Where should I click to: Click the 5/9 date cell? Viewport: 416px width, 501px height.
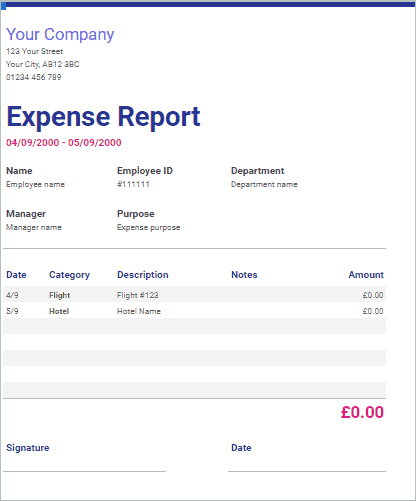point(12,311)
